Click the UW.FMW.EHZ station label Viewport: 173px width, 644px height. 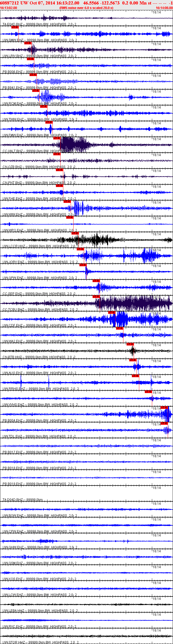13,135
